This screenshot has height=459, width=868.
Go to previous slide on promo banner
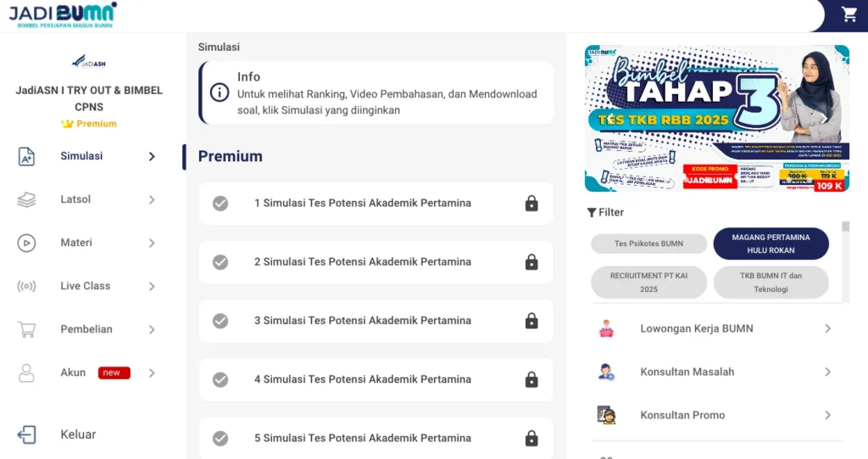point(610,118)
